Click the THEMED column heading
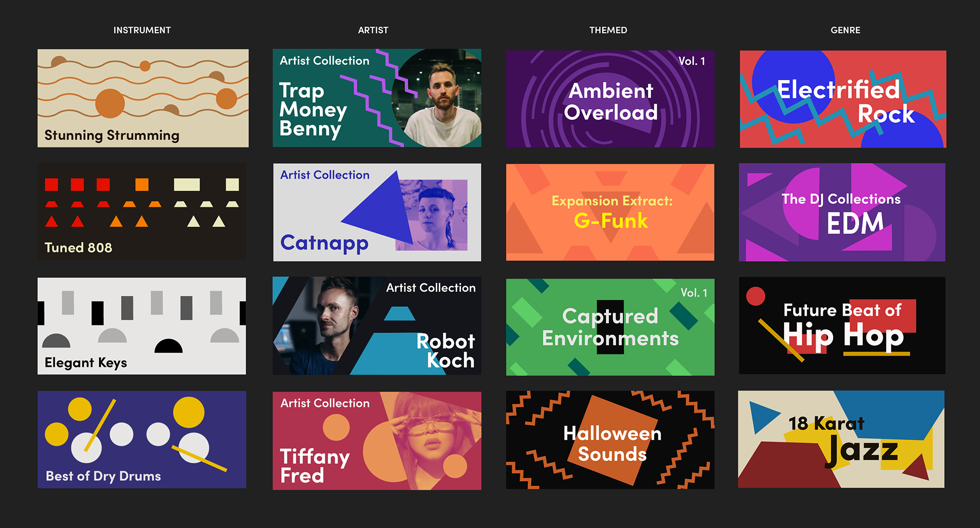The image size is (980, 528). point(608,30)
